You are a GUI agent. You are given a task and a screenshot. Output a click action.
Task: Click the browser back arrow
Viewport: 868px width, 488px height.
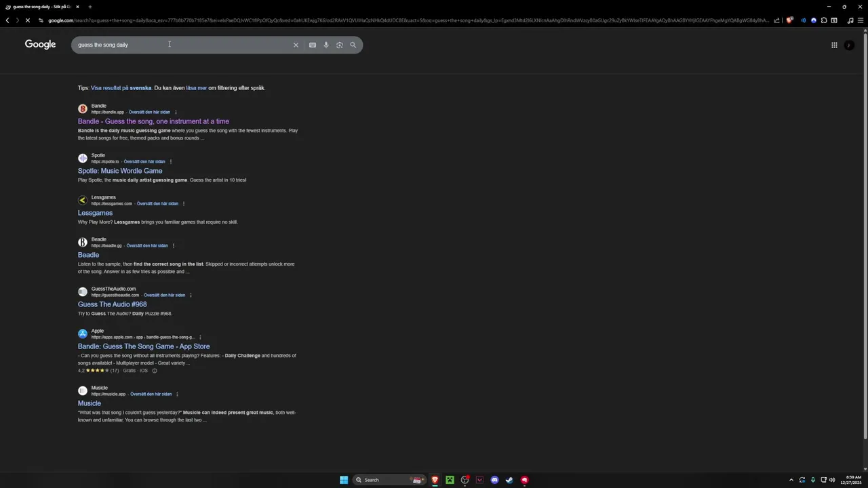pos(7,20)
